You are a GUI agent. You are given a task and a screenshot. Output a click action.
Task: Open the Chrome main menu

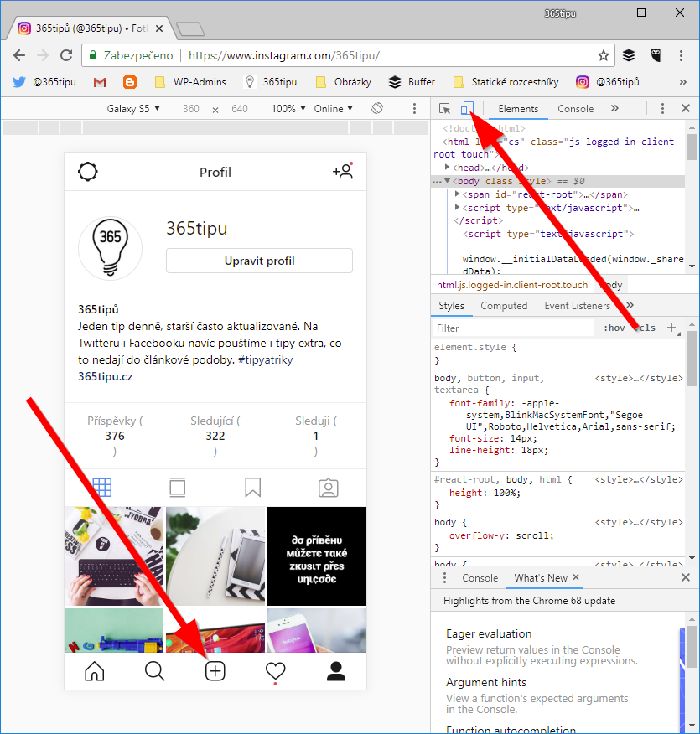click(682, 55)
